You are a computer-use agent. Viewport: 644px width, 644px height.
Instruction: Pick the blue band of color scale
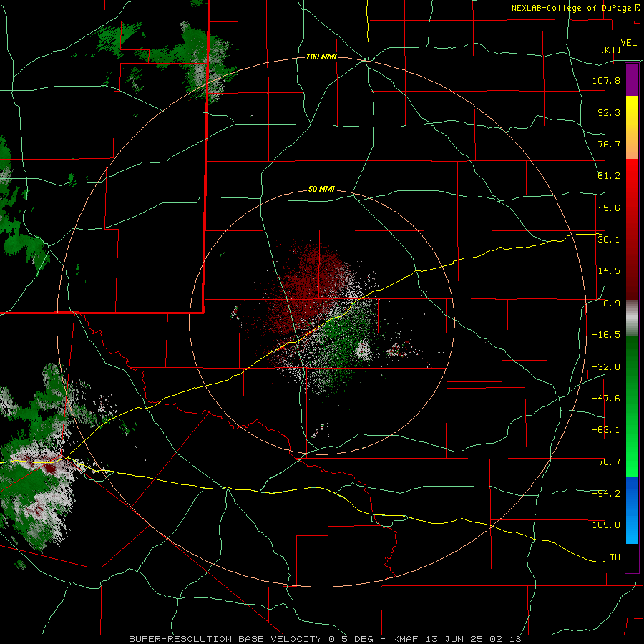(632, 510)
